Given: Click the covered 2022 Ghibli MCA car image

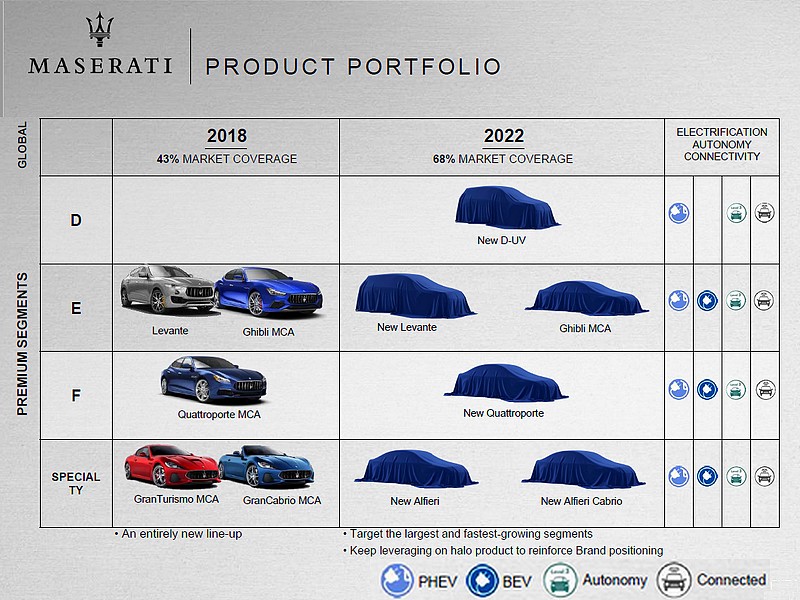Looking at the screenshot, I should tap(586, 298).
